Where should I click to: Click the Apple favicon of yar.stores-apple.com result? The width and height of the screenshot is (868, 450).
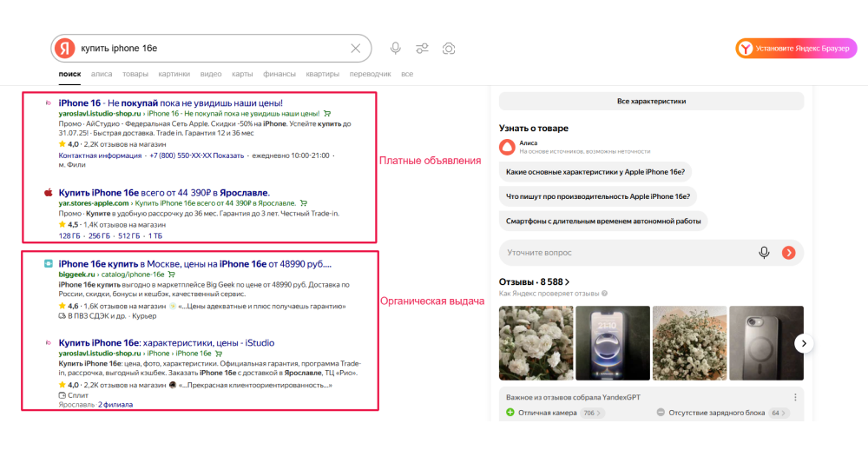click(x=48, y=193)
